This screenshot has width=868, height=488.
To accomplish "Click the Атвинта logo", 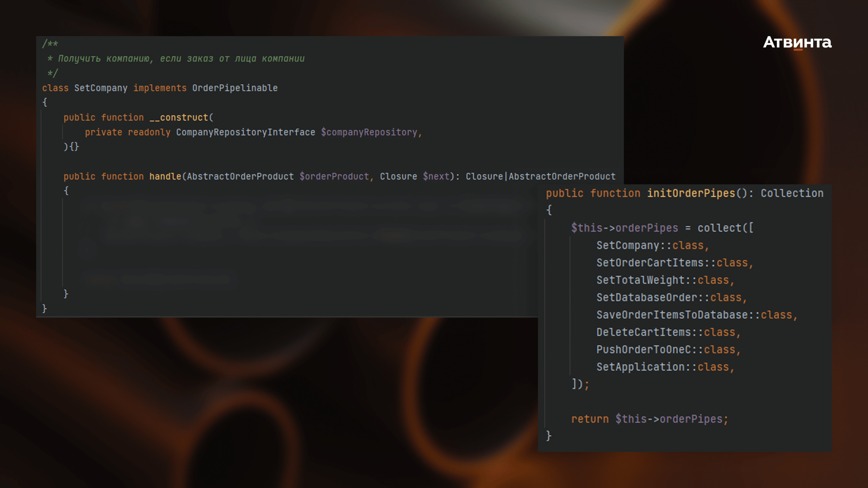I will click(x=797, y=43).
